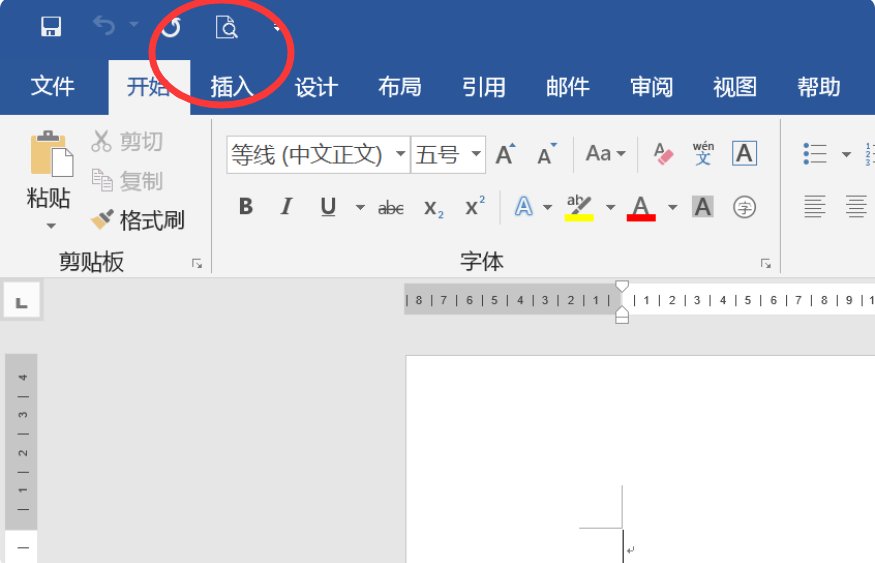Click the 剪切 button
This screenshot has height=563, width=875.
pos(127,141)
